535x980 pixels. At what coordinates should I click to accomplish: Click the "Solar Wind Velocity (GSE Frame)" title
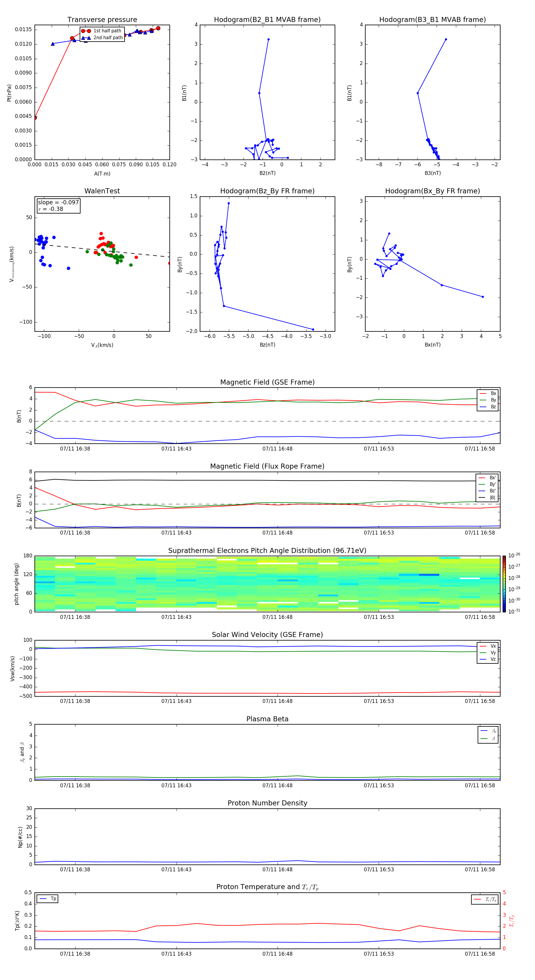click(267, 635)
